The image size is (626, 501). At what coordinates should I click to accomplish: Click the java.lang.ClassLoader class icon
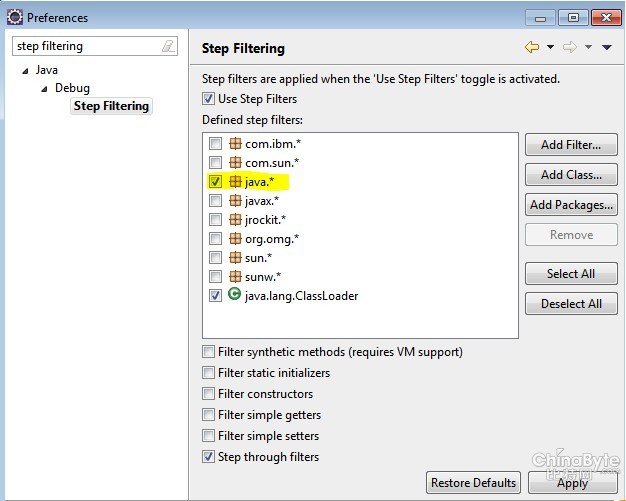tap(235, 296)
